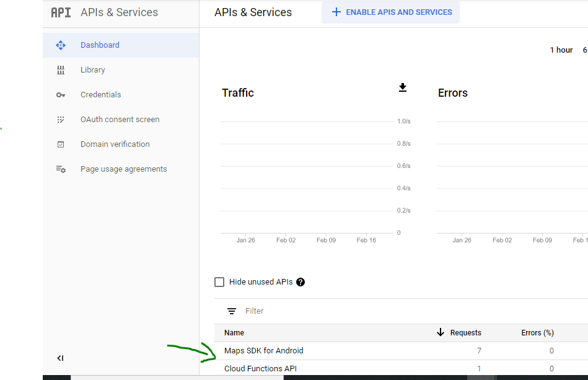Click the OAuth consent dots icon
The image size is (588, 380).
pyautogui.click(x=61, y=119)
